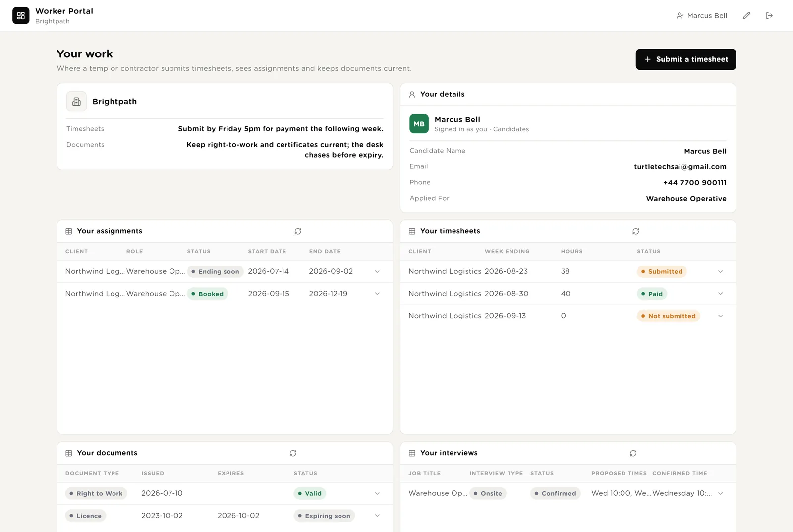Click hours value 38

click(x=566, y=272)
